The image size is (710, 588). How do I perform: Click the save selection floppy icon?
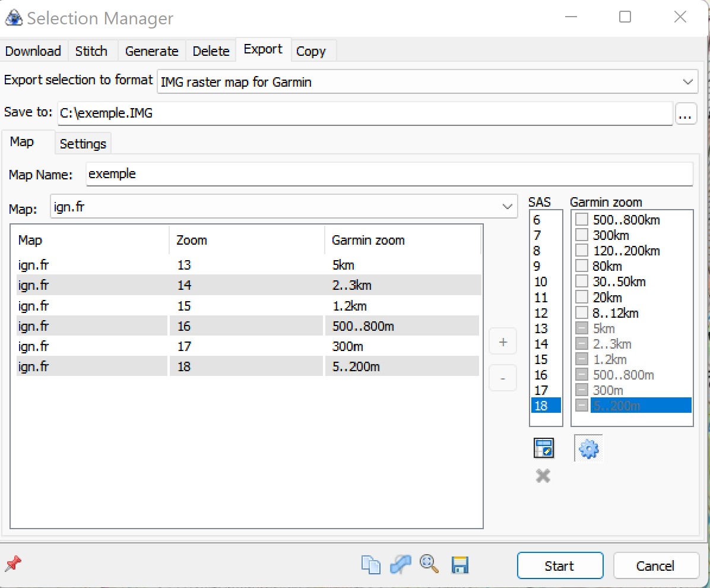pos(459,565)
